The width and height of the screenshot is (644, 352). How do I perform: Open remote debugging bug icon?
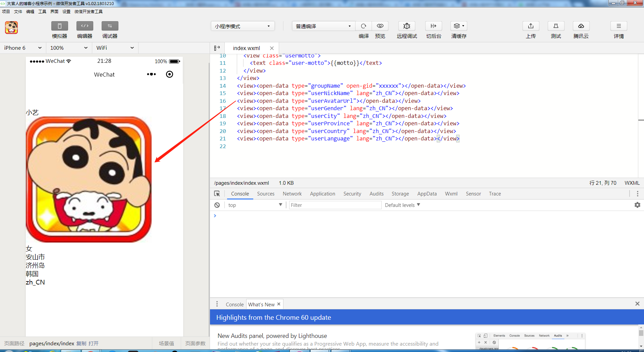[407, 26]
